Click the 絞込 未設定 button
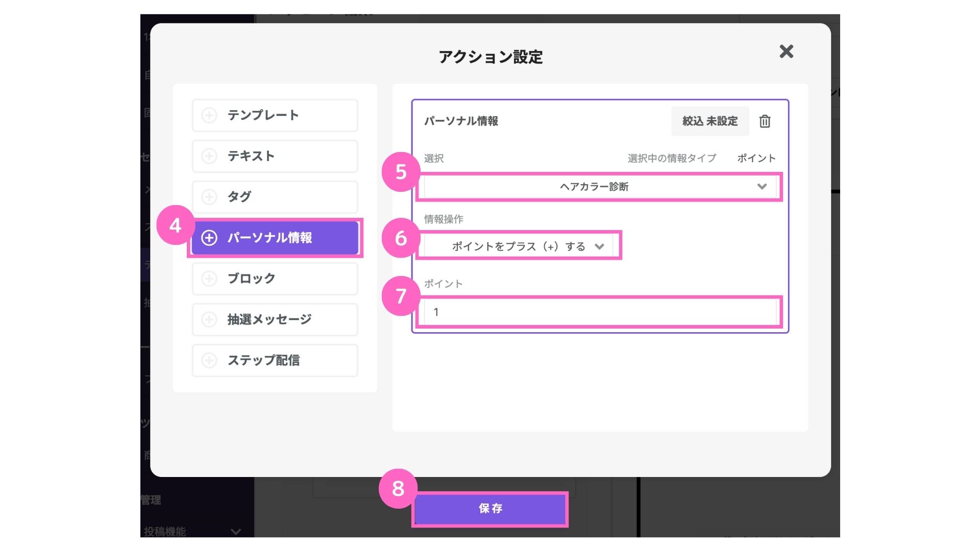980x551 pixels. tap(709, 121)
